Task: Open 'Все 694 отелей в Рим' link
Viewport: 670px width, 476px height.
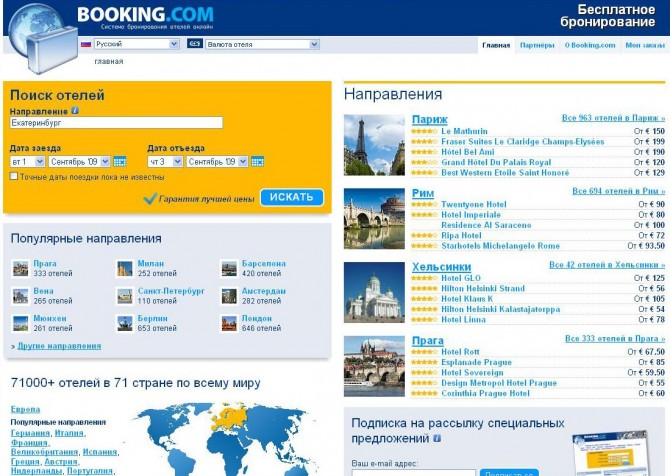Action: coord(619,191)
